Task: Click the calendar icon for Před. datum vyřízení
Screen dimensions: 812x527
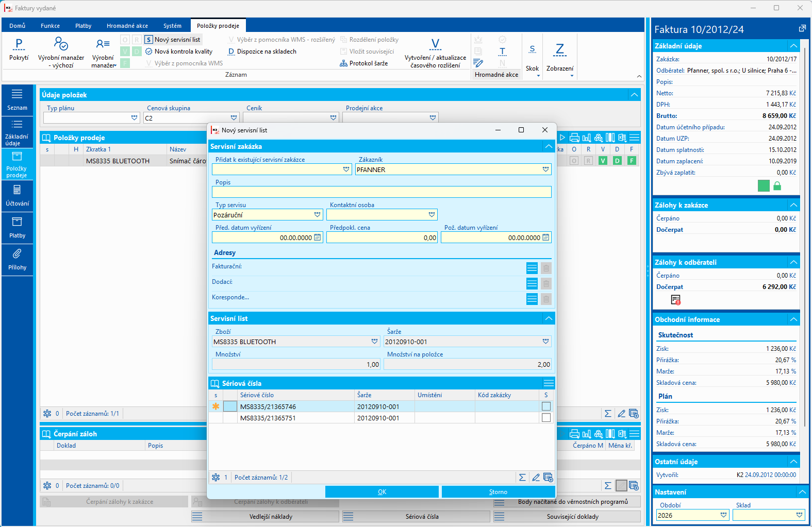Action: point(318,237)
